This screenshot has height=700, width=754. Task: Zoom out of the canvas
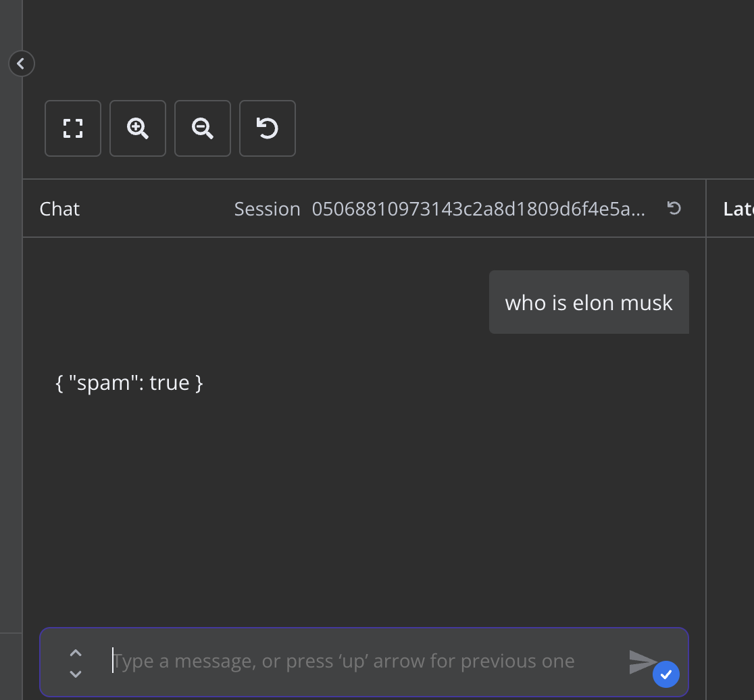[x=203, y=128]
